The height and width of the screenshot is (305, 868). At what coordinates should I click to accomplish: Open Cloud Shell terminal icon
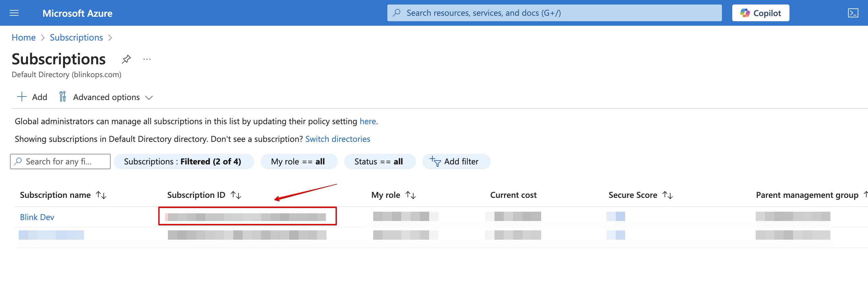click(853, 13)
